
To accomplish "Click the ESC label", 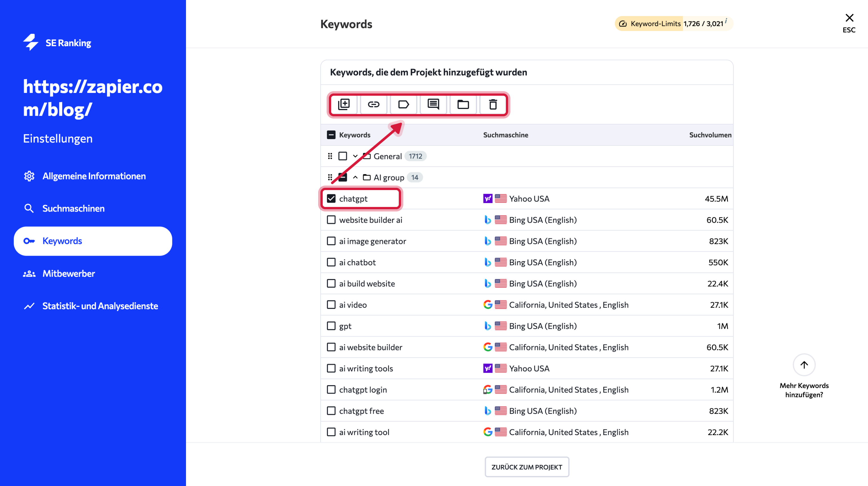I will (x=849, y=30).
